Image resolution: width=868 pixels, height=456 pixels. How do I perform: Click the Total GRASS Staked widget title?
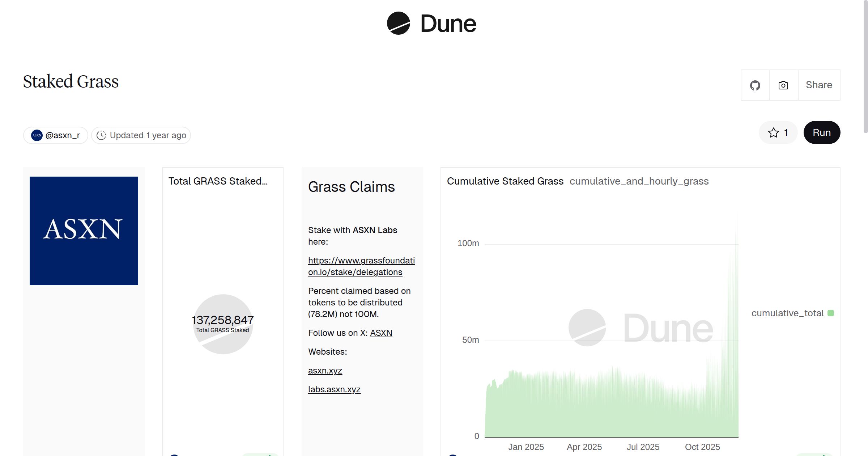click(x=218, y=181)
